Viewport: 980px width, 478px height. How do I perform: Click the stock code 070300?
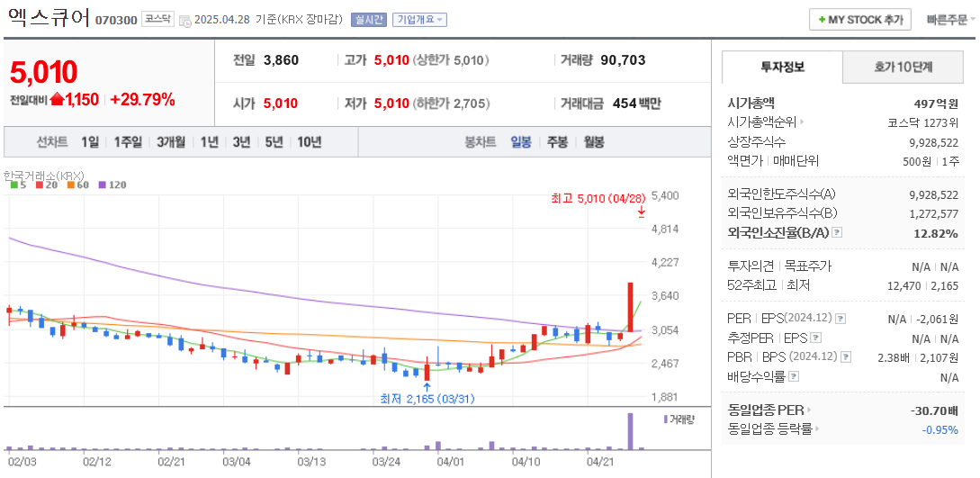pyautogui.click(x=116, y=20)
